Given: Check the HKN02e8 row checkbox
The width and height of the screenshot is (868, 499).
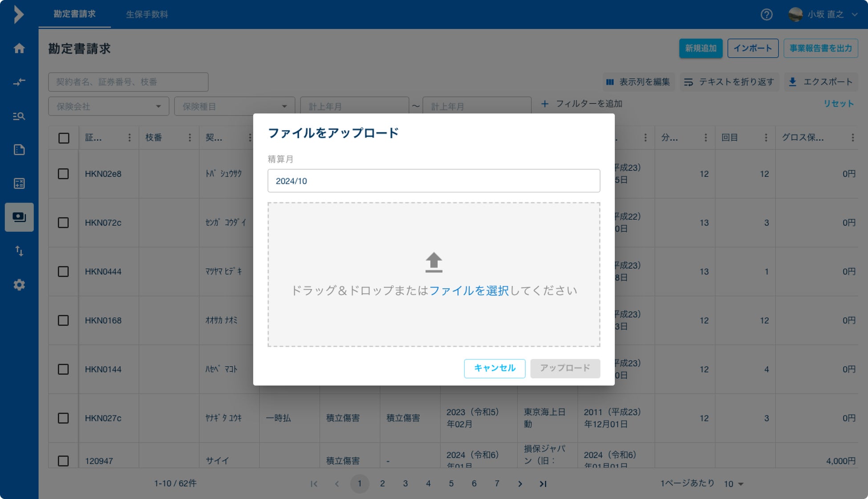Looking at the screenshot, I should (63, 174).
